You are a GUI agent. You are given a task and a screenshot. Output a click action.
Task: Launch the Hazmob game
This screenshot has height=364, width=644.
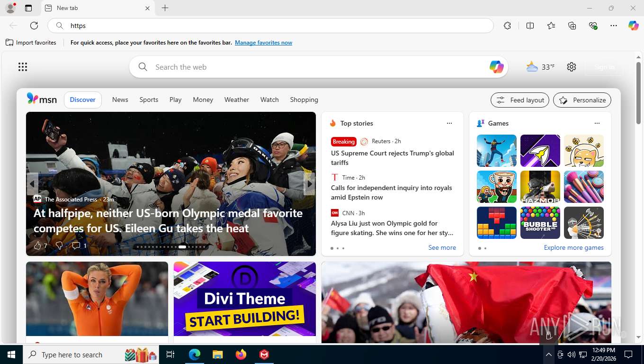pyautogui.click(x=540, y=187)
